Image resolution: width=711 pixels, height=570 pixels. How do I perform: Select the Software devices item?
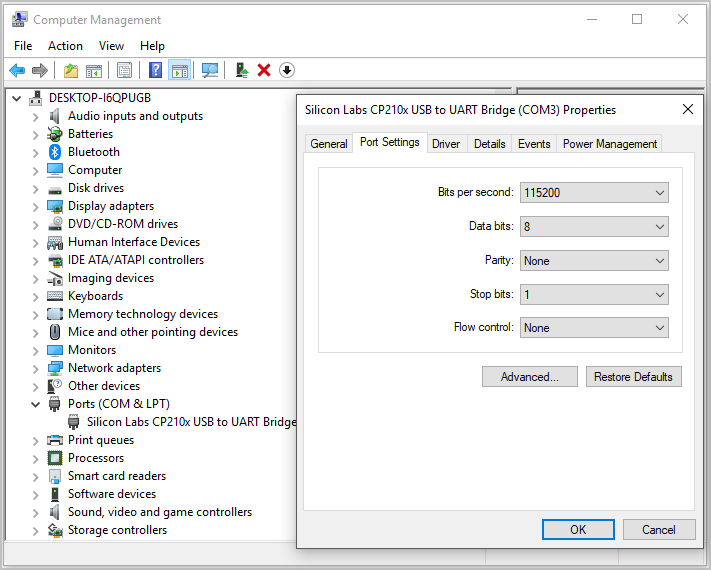(112, 494)
